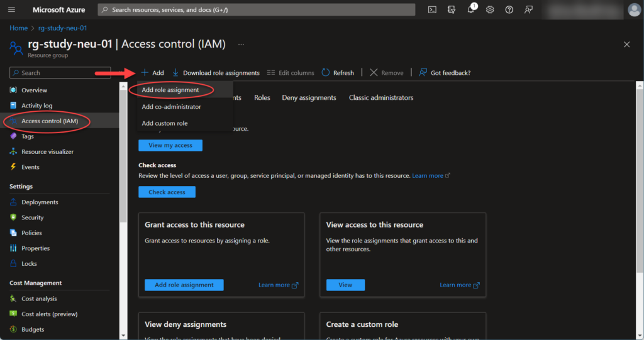Viewport: 644px width, 340px height.
Task: Click the top search resources box
Action: coord(257,9)
